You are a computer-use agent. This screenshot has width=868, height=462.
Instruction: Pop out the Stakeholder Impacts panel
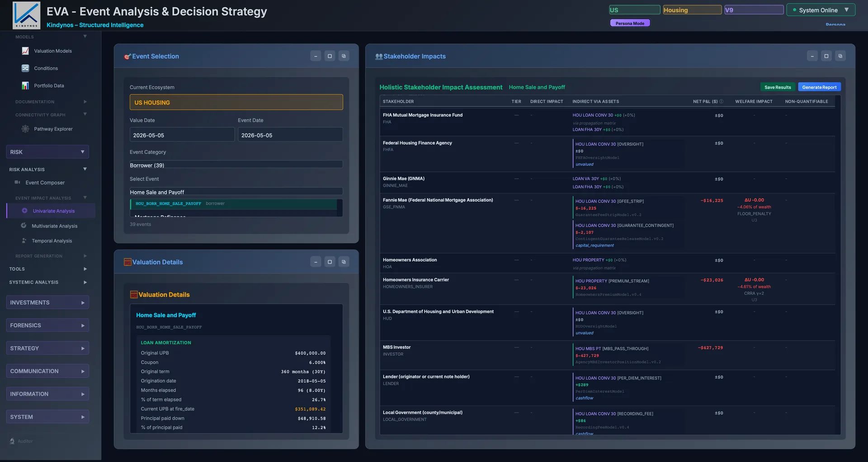tap(840, 56)
